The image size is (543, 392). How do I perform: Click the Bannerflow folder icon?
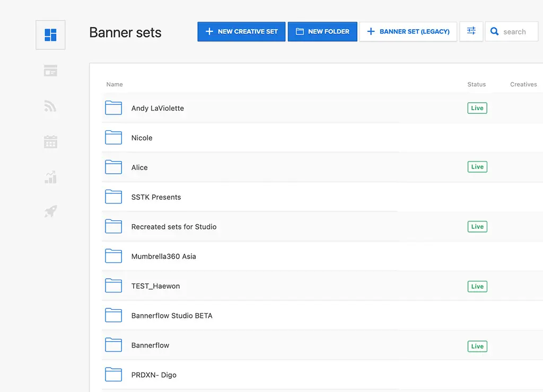(x=113, y=345)
